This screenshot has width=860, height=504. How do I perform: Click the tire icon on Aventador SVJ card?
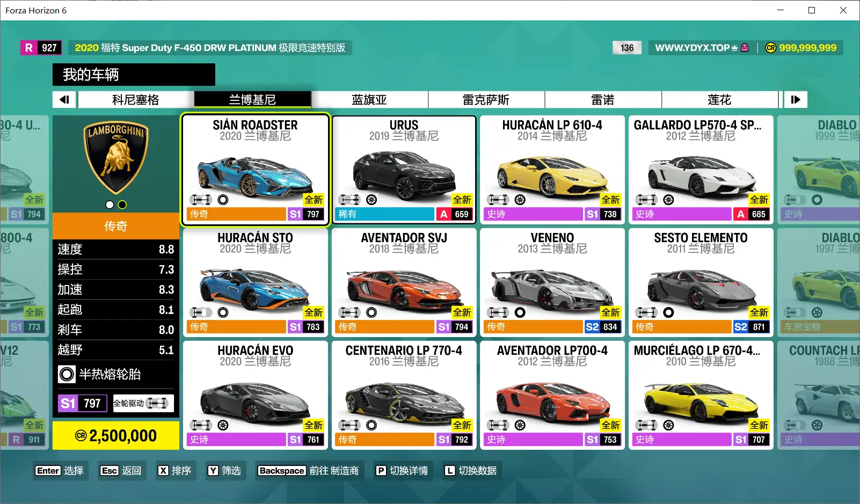[371, 312]
